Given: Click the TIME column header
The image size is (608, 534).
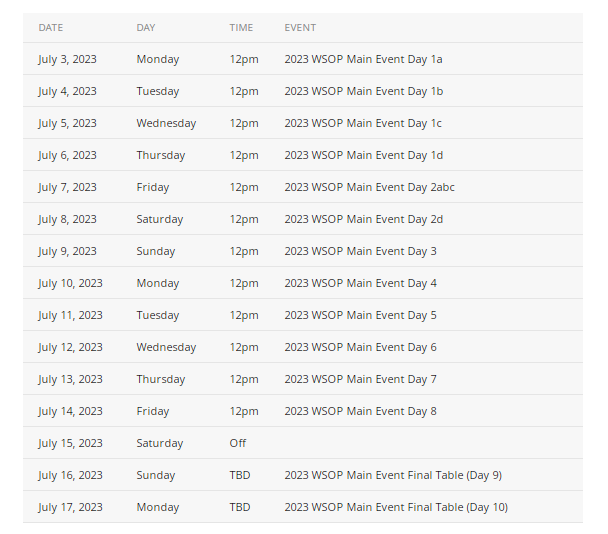Looking at the screenshot, I should coord(241,28).
